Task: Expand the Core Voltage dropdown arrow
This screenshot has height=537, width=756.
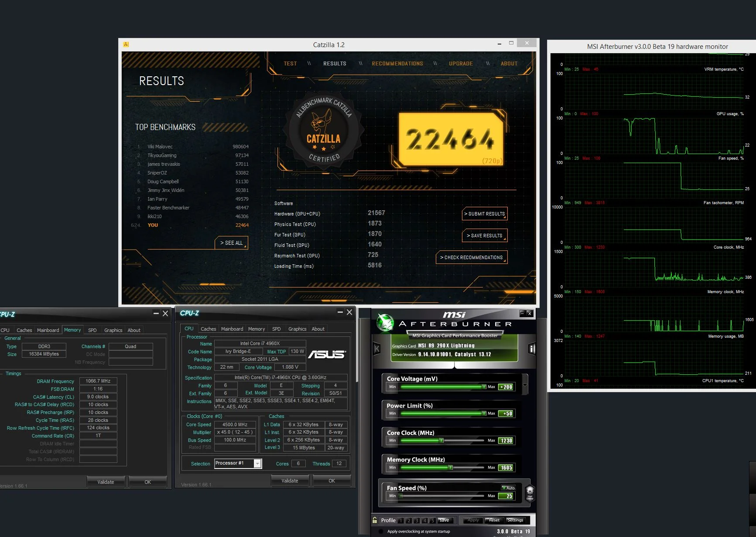Action: tap(525, 385)
